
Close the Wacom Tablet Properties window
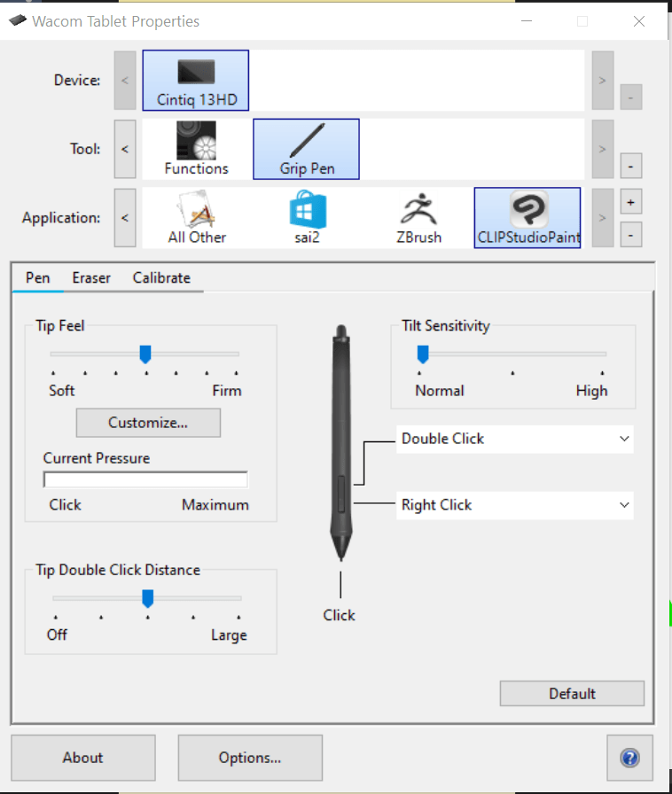point(639,21)
